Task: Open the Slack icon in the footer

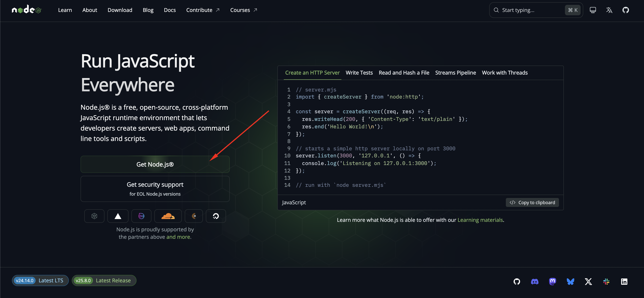Action: click(606, 281)
